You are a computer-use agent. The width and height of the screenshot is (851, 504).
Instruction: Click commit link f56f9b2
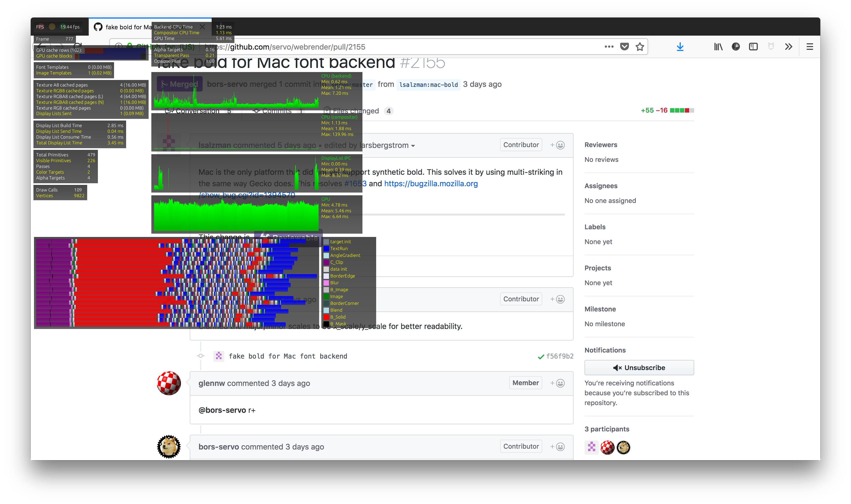click(560, 356)
